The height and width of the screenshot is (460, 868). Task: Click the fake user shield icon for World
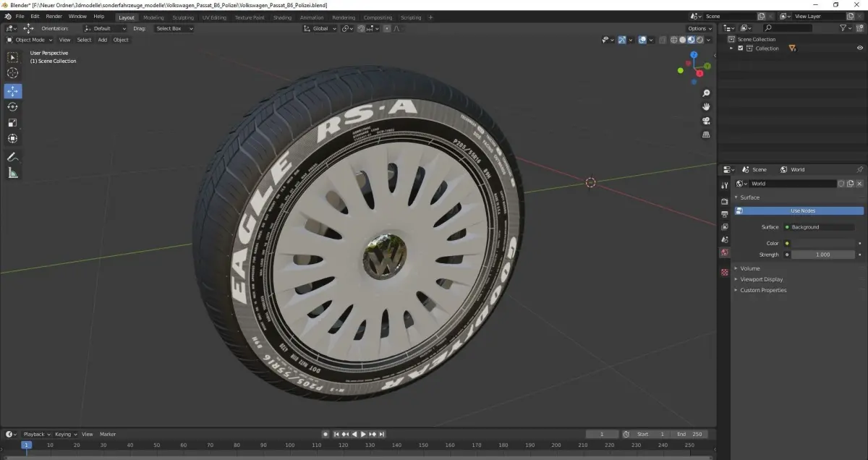click(x=841, y=184)
